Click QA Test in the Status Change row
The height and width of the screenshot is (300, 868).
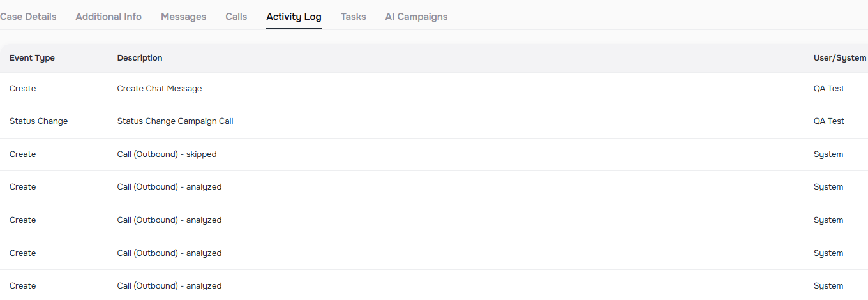tap(828, 121)
